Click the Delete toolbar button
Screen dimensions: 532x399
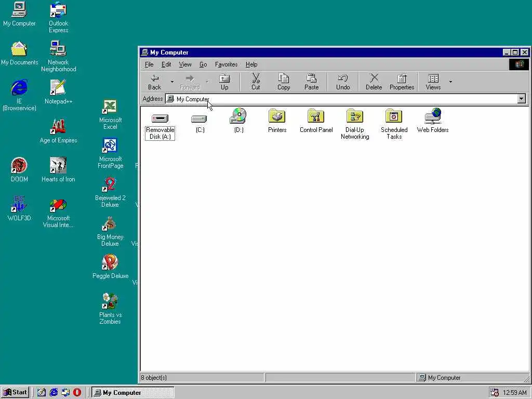coord(374,82)
